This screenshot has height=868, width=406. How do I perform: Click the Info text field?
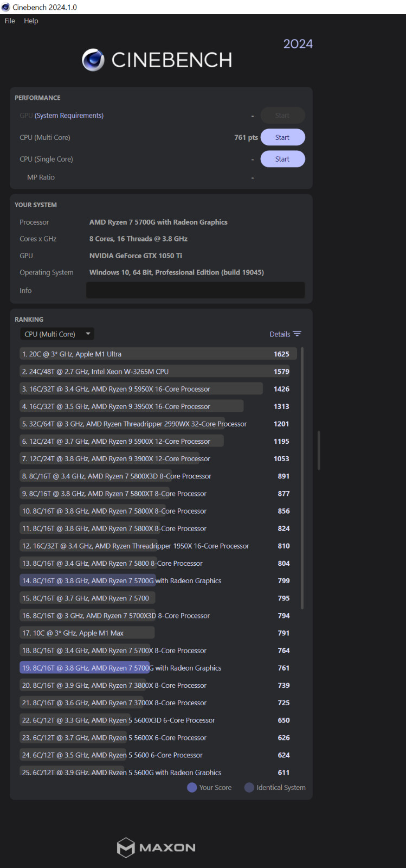(195, 290)
